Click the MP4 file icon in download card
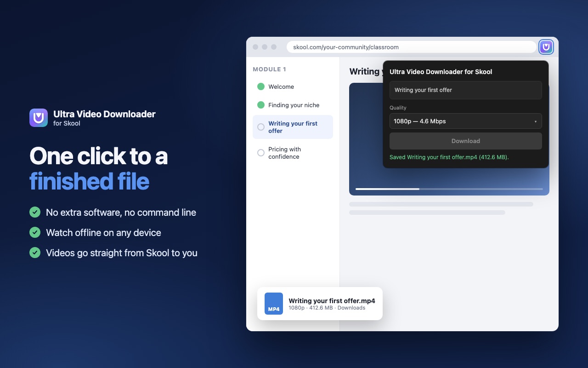 pyautogui.click(x=274, y=304)
